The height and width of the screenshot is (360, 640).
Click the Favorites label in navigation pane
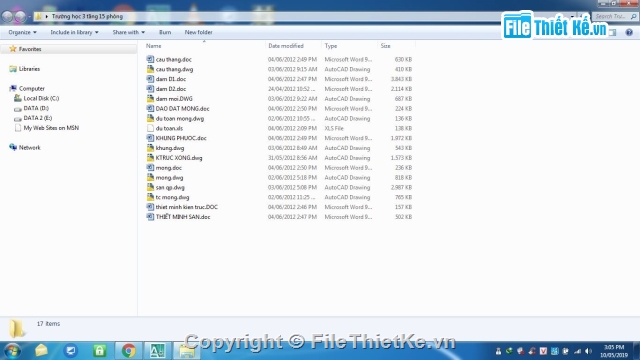pos(30,49)
